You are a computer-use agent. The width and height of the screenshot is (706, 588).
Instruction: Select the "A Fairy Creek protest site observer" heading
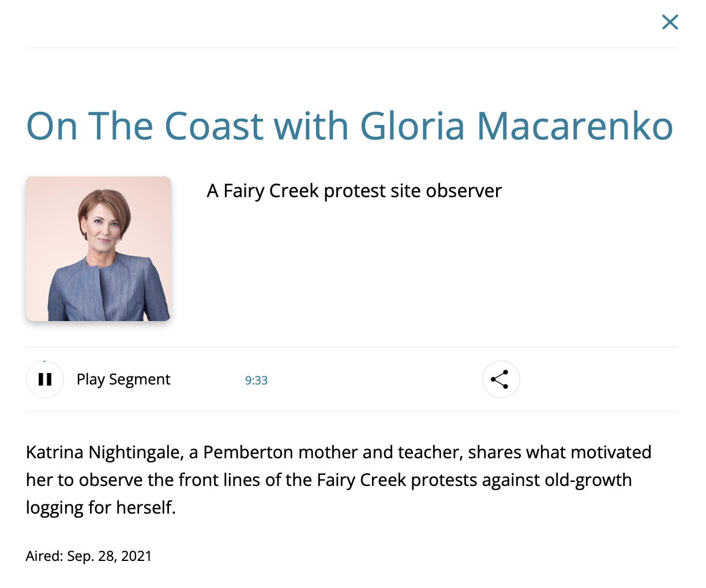pos(354,191)
